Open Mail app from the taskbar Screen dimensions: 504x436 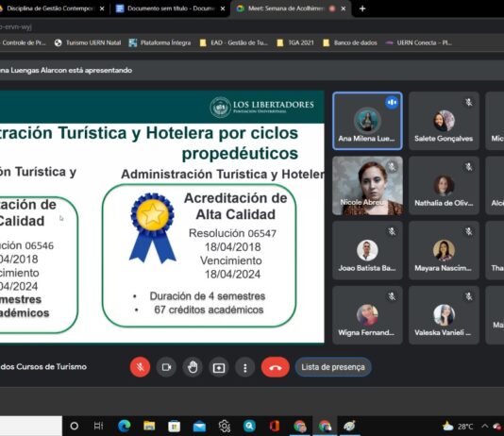[199, 427]
